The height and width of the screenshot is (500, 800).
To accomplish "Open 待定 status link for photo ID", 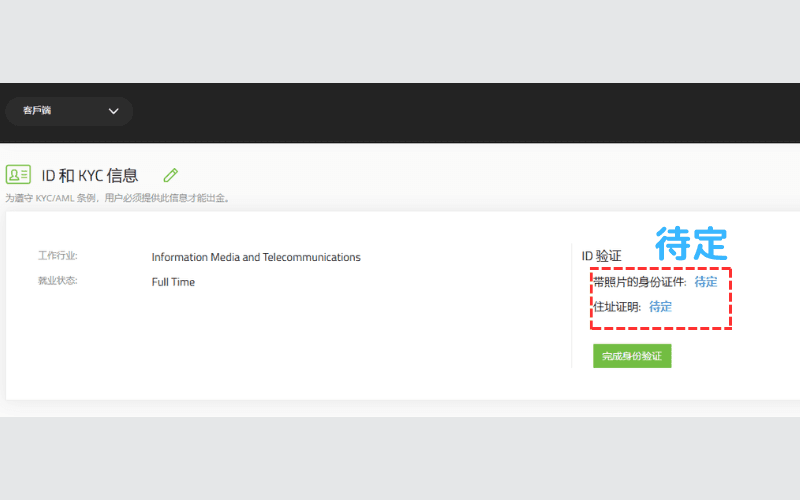I will [706, 282].
